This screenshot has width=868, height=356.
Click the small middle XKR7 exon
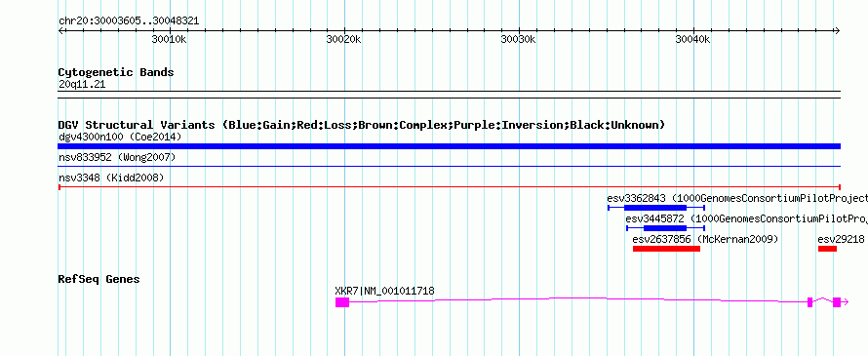(x=809, y=302)
